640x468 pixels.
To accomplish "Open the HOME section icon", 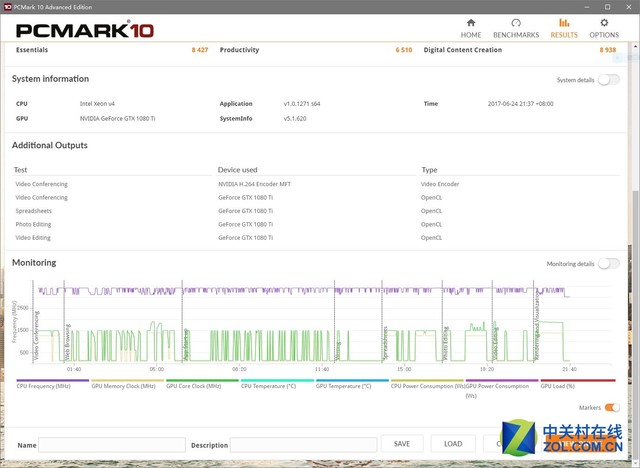I will (x=471, y=23).
